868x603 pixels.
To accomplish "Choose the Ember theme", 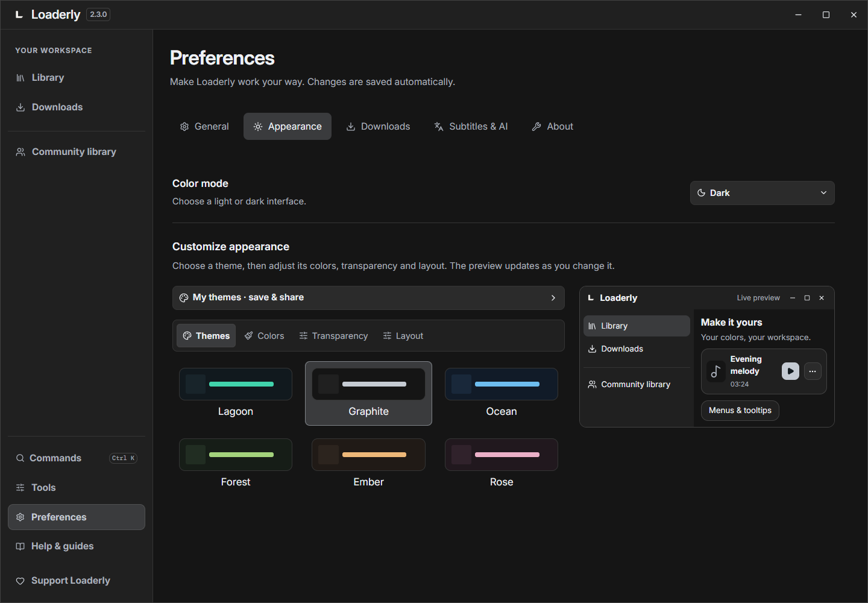I will click(368, 464).
